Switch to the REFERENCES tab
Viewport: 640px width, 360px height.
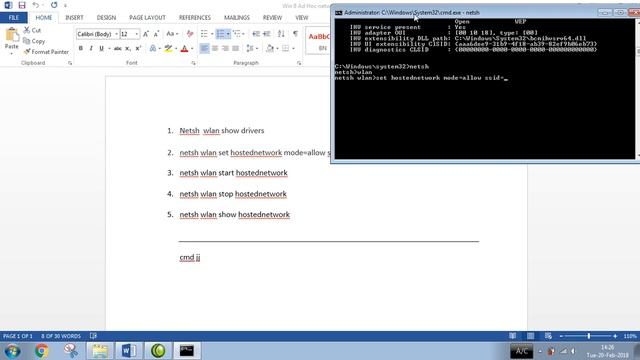[x=195, y=18]
